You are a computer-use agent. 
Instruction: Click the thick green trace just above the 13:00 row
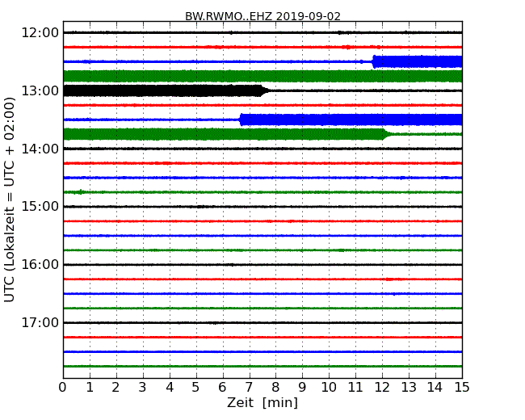tap(262, 77)
